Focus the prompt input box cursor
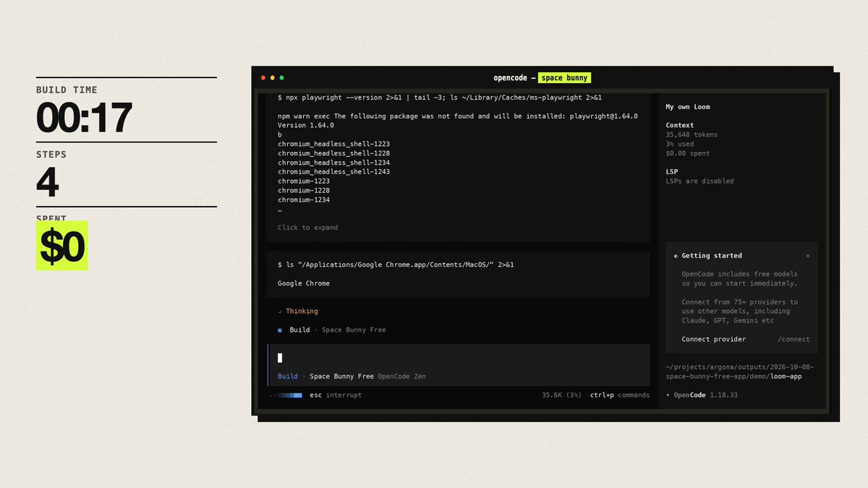868x488 pixels. [x=280, y=358]
